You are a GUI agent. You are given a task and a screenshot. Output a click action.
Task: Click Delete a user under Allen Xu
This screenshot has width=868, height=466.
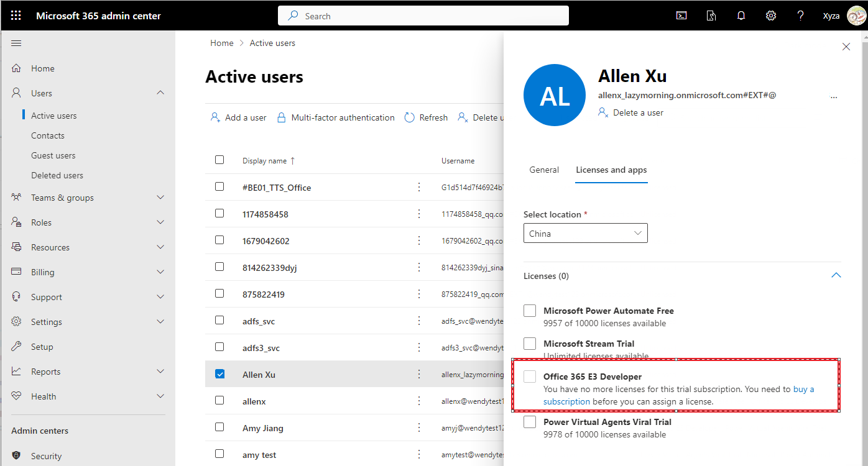(x=631, y=112)
